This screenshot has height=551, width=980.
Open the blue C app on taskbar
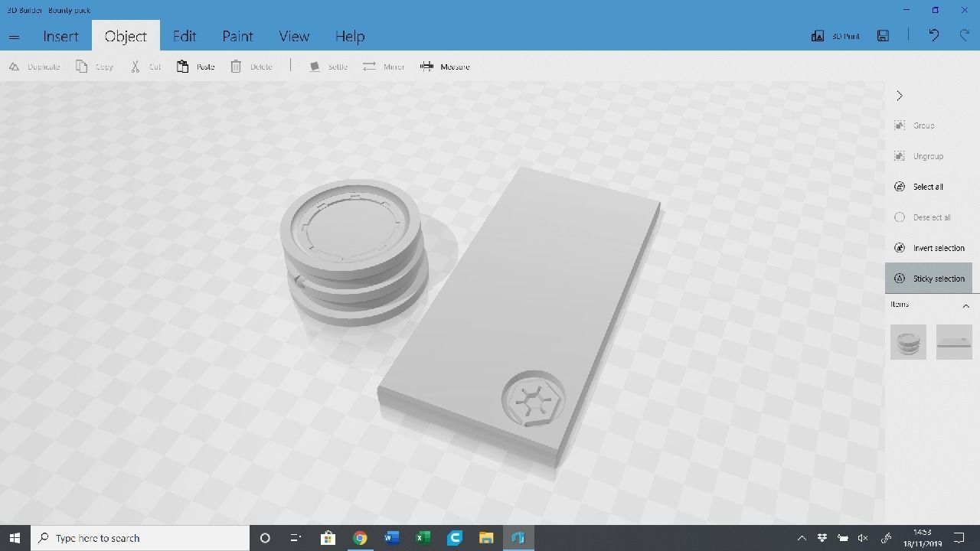coord(455,538)
